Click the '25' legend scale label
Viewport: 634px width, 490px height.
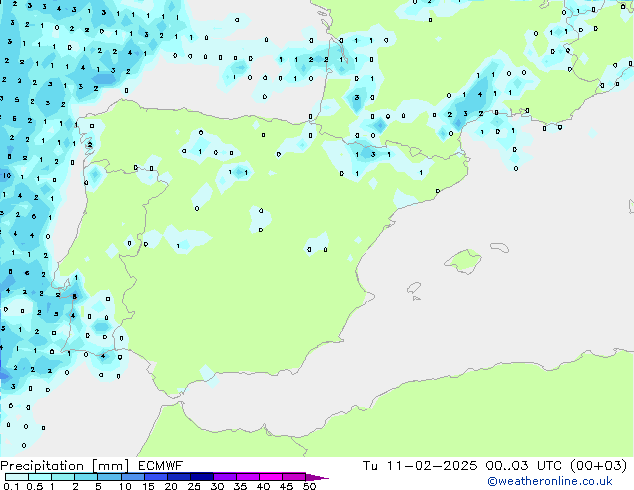194,486
